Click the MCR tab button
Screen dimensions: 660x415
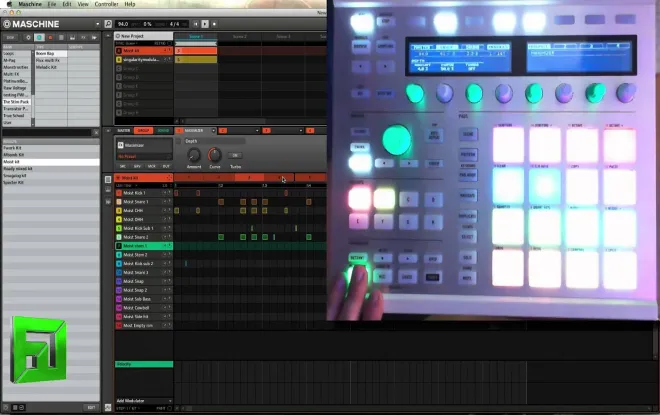point(152,167)
